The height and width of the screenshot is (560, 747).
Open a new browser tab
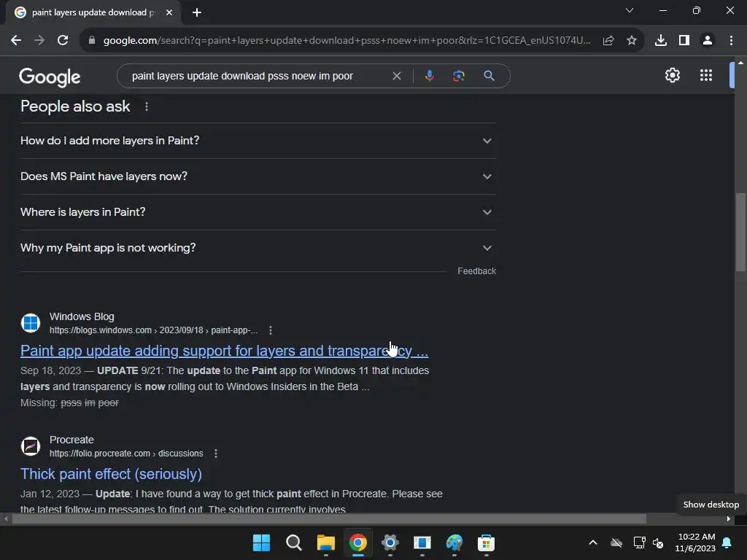(x=197, y=12)
